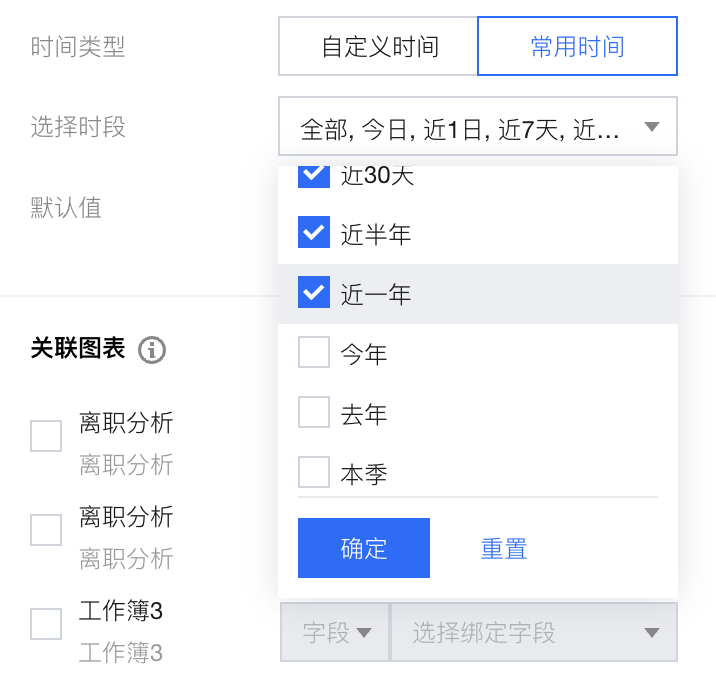Select the second 离职分析 chart checkbox
This screenshot has height=674, width=716.
(x=46, y=530)
